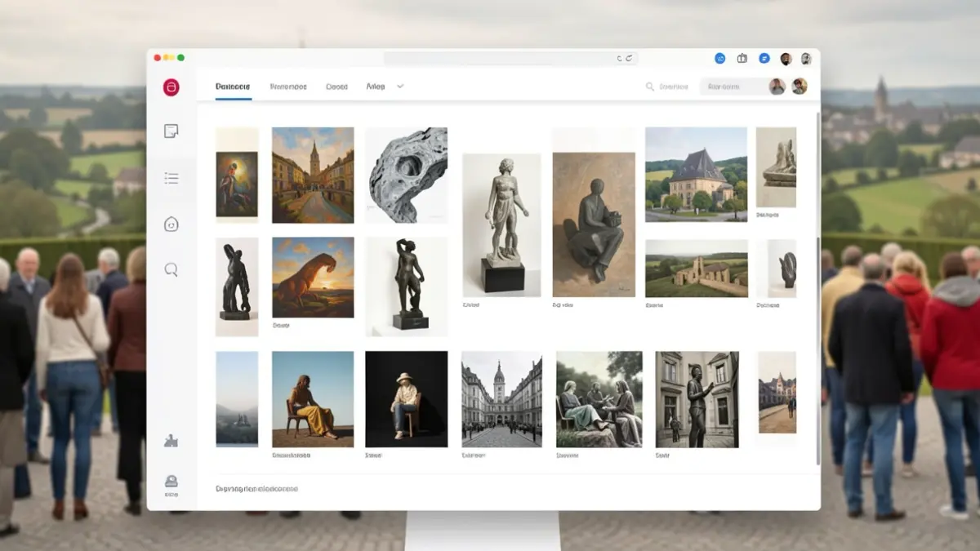The width and height of the screenshot is (980, 551).
Task: Open the horse-like creature at sunset painting
Action: (313, 278)
